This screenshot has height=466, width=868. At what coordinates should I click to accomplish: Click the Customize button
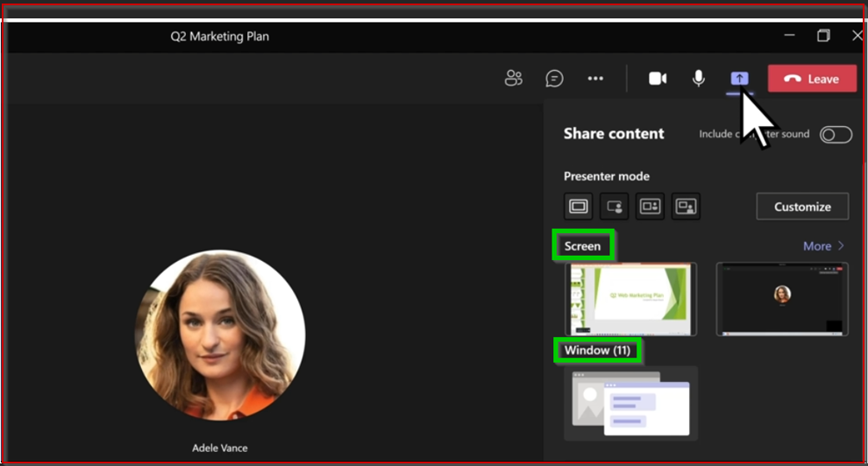[x=802, y=207]
